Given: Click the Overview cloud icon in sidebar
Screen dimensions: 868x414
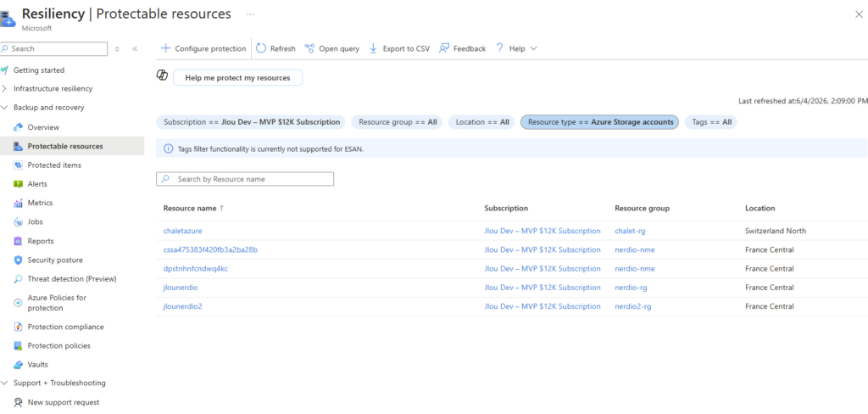Looking at the screenshot, I should [18, 127].
